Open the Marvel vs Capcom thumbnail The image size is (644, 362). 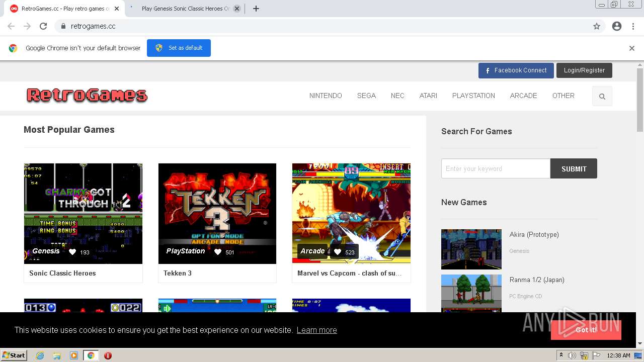click(351, 213)
